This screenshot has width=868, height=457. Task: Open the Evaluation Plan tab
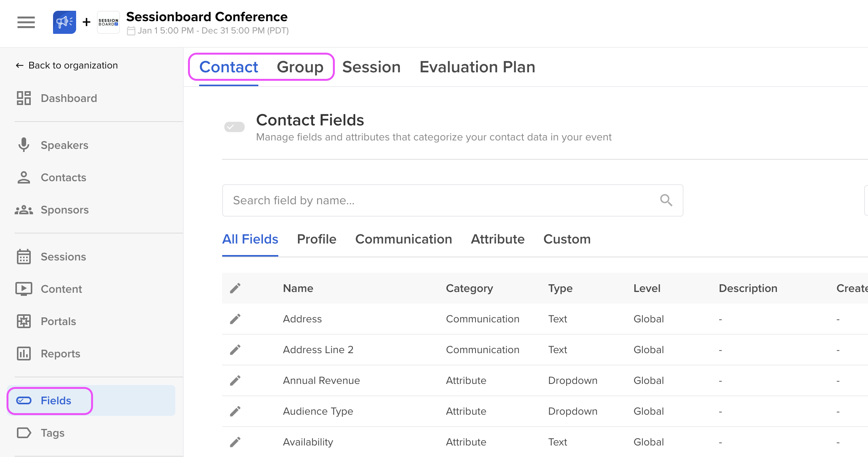pyautogui.click(x=477, y=67)
